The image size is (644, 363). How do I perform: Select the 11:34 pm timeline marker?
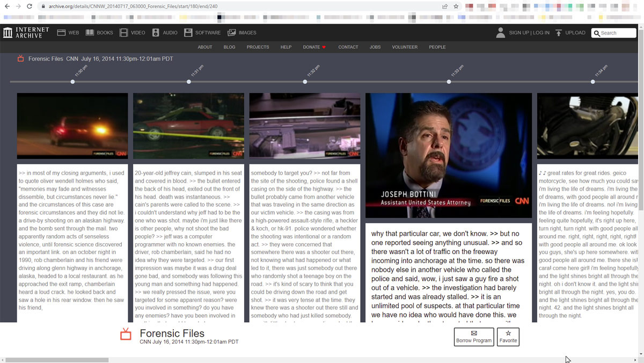(593, 82)
